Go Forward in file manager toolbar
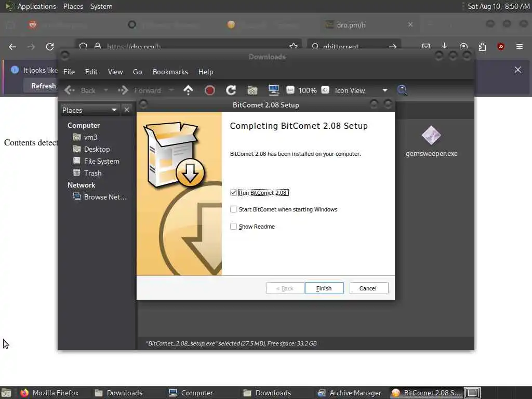532x399 pixels. click(139, 90)
